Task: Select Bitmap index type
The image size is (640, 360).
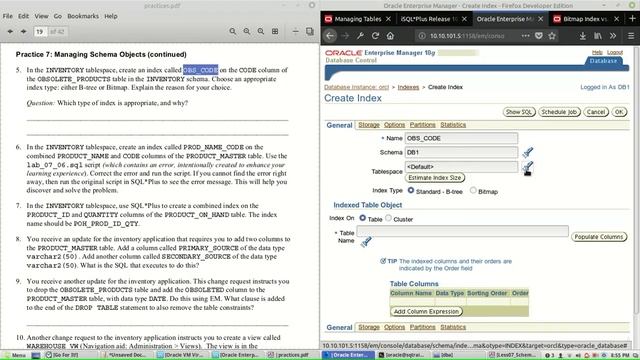Action: [x=473, y=190]
